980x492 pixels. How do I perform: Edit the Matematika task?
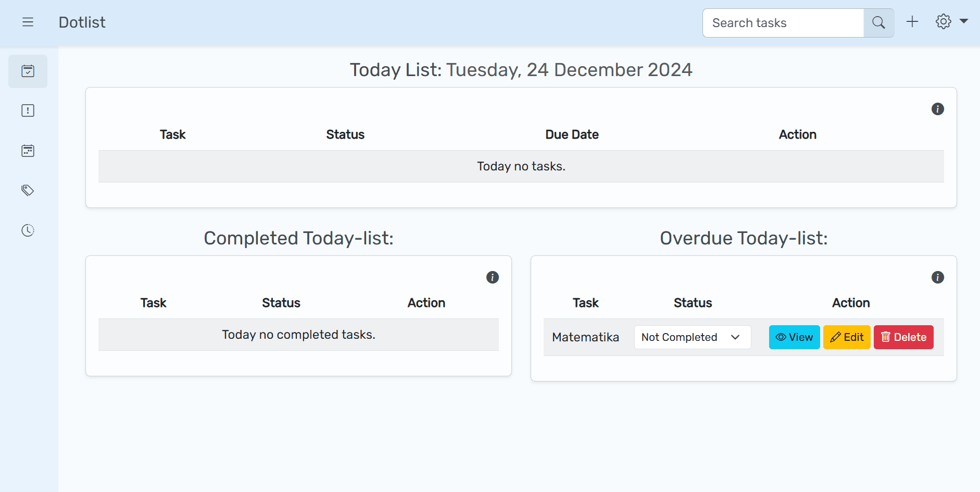(x=847, y=337)
